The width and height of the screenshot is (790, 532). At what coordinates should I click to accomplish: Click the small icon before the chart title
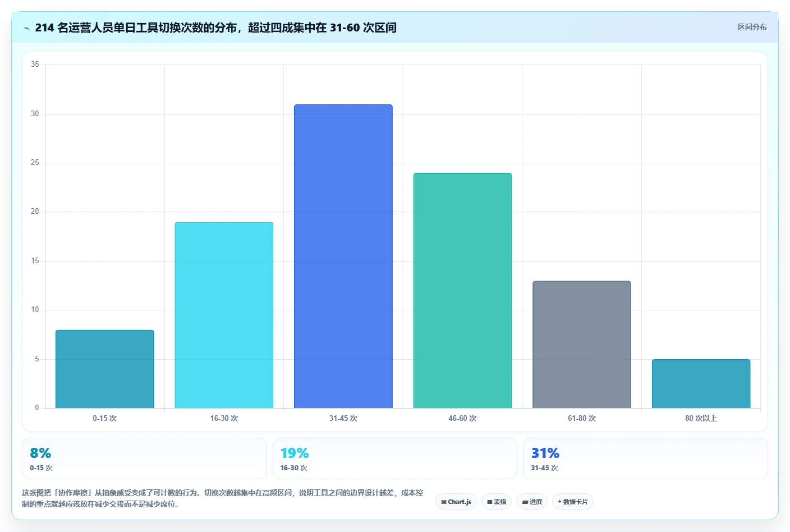[26, 28]
